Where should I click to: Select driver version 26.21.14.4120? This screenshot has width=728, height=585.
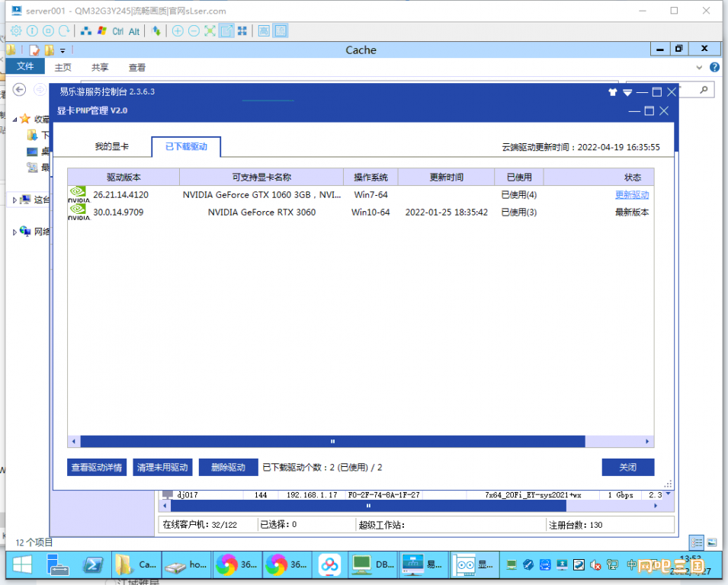pyautogui.click(x=120, y=195)
